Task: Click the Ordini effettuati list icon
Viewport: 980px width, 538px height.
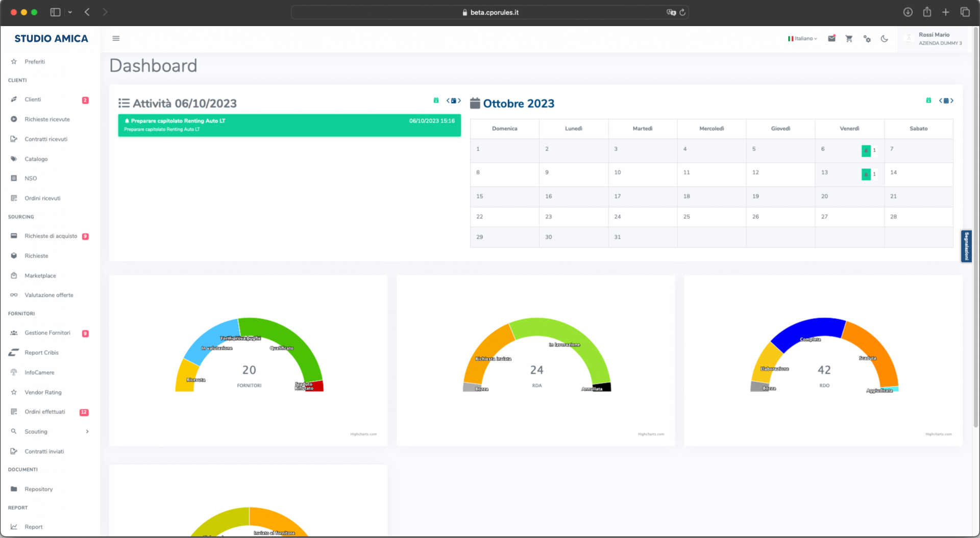Action: pos(14,412)
